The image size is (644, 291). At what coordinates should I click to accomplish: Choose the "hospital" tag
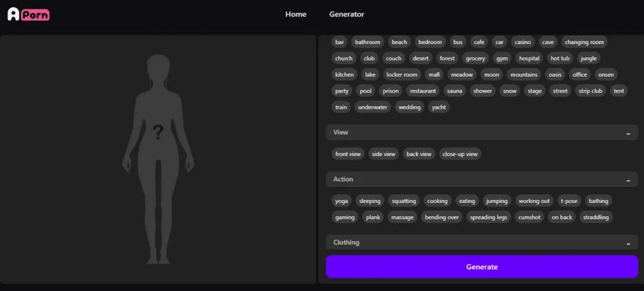click(529, 58)
